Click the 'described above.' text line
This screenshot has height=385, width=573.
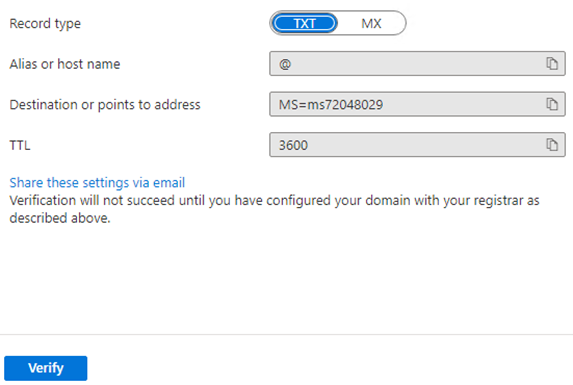(60, 218)
